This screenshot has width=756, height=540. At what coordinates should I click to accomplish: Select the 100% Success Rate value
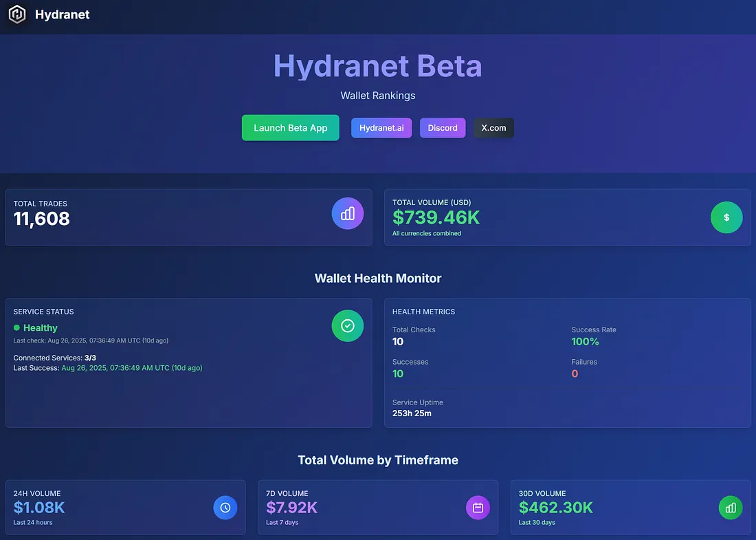point(585,342)
